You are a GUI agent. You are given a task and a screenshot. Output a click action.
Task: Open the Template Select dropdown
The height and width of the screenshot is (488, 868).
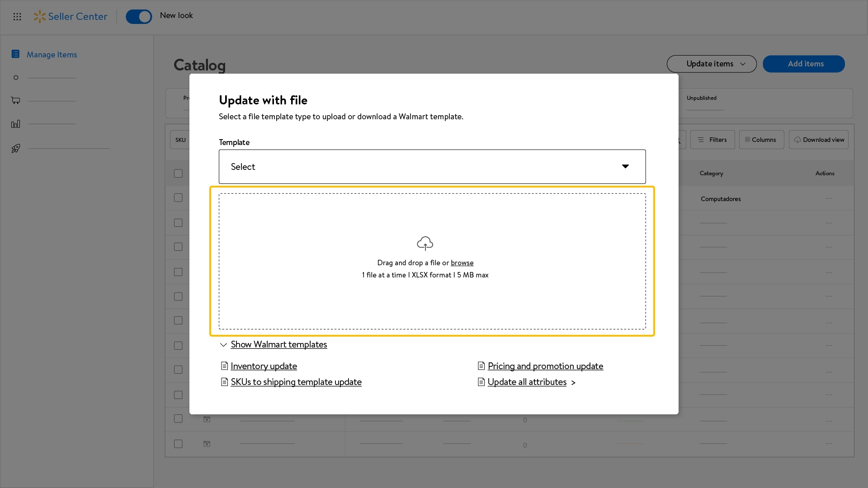(432, 167)
